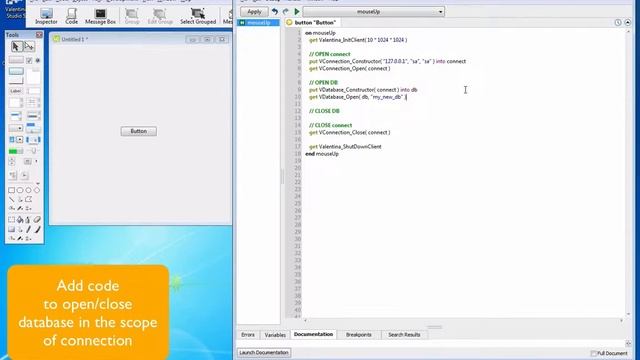
Task: Open the Message Box from the toolbar
Action: [100, 16]
